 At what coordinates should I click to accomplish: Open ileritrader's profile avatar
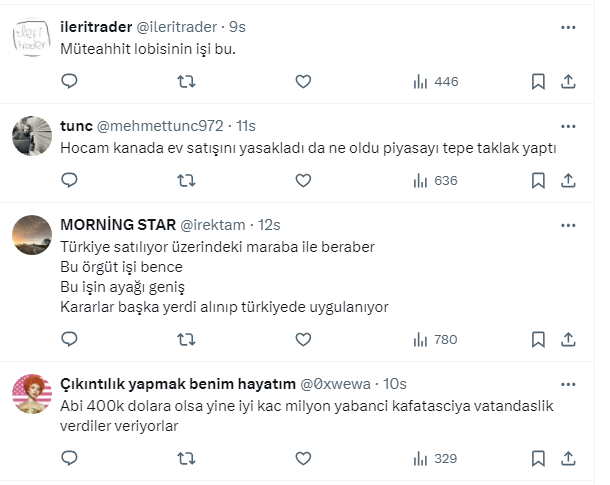(x=31, y=40)
